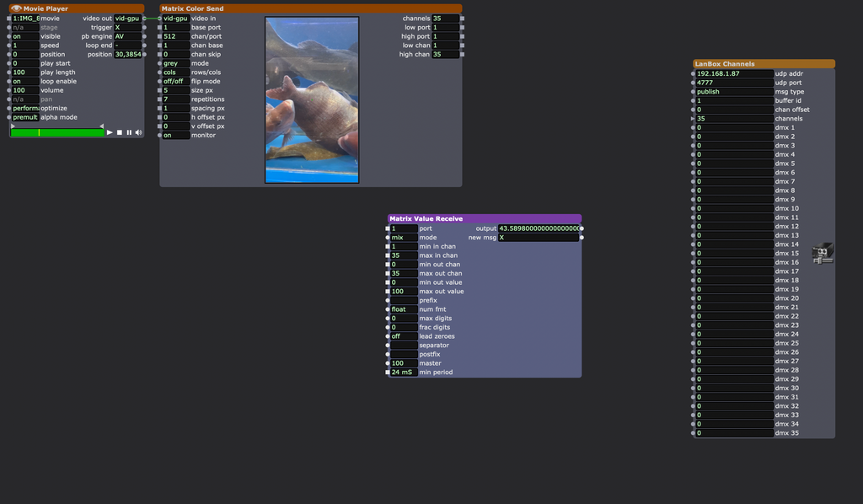The height and width of the screenshot is (504, 863).
Task: Toggle the loop enable value in Movie Player
Action: pos(25,81)
